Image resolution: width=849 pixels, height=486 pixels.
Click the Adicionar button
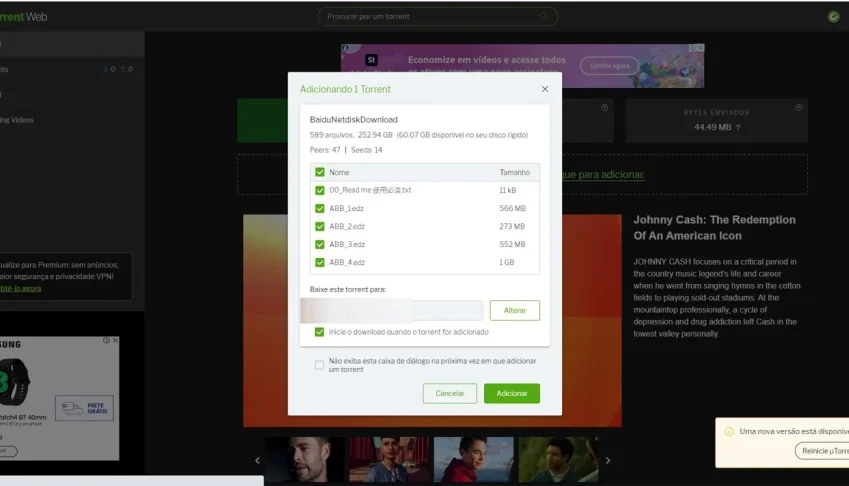pyautogui.click(x=512, y=393)
